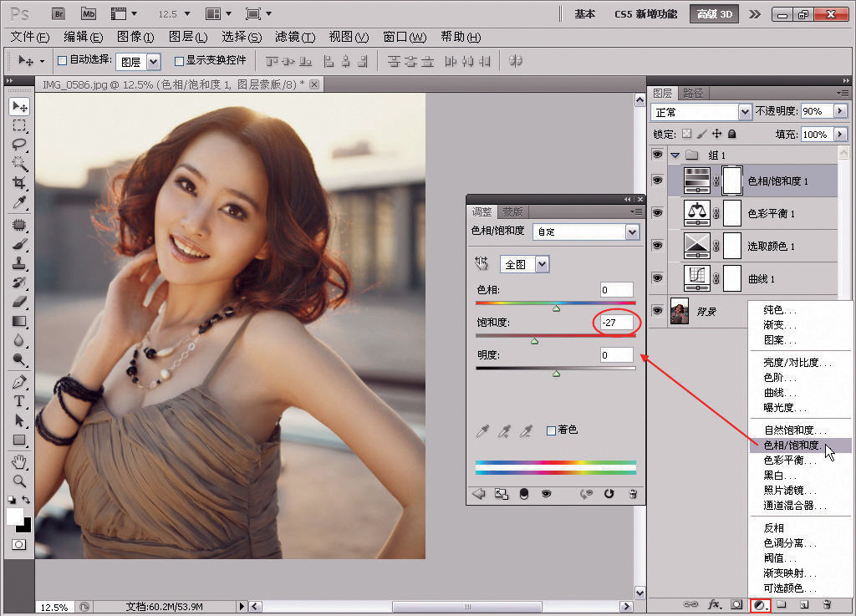The height and width of the screenshot is (616, 856).
Task: Click the 饱和度 slider handle
Action: (535, 340)
